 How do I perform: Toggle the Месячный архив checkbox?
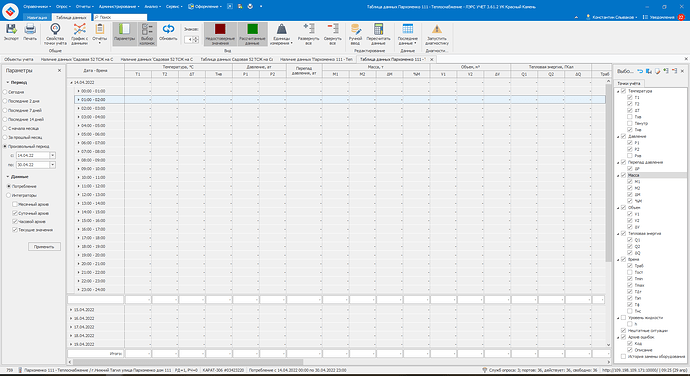(15, 204)
